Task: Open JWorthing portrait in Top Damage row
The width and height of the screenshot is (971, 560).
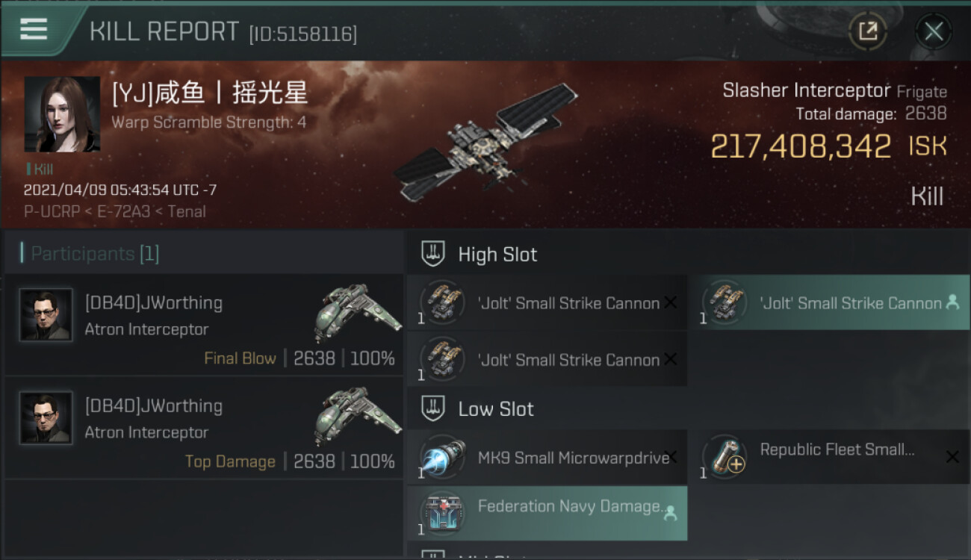Action: coord(46,418)
